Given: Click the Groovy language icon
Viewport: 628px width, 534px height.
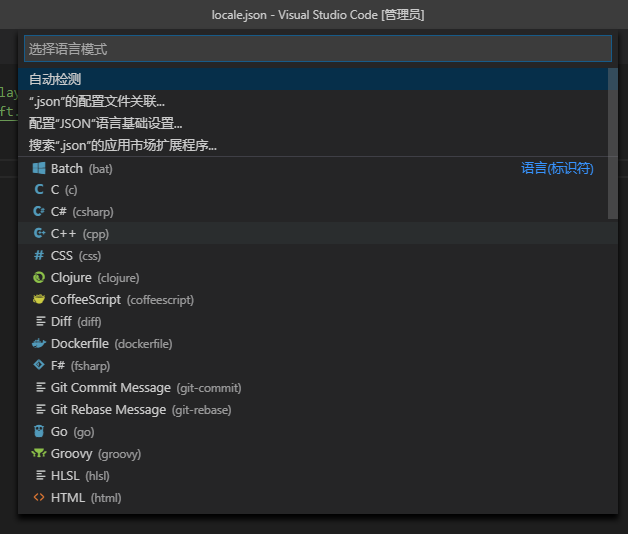Looking at the screenshot, I should (x=39, y=453).
